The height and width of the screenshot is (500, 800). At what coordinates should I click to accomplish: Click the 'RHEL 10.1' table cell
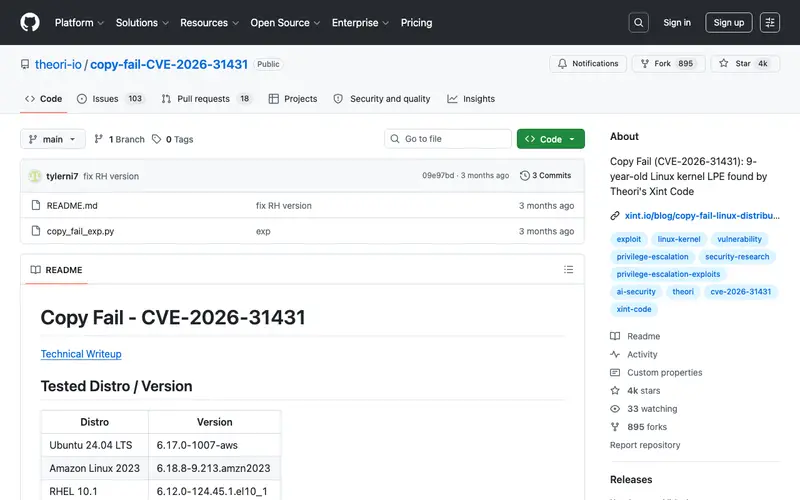tap(95, 490)
